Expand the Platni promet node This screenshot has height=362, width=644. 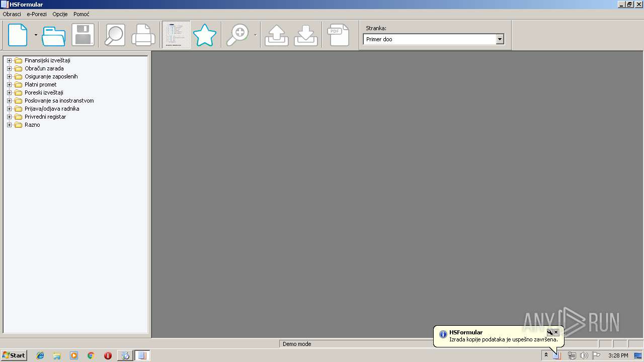coord(9,84)
